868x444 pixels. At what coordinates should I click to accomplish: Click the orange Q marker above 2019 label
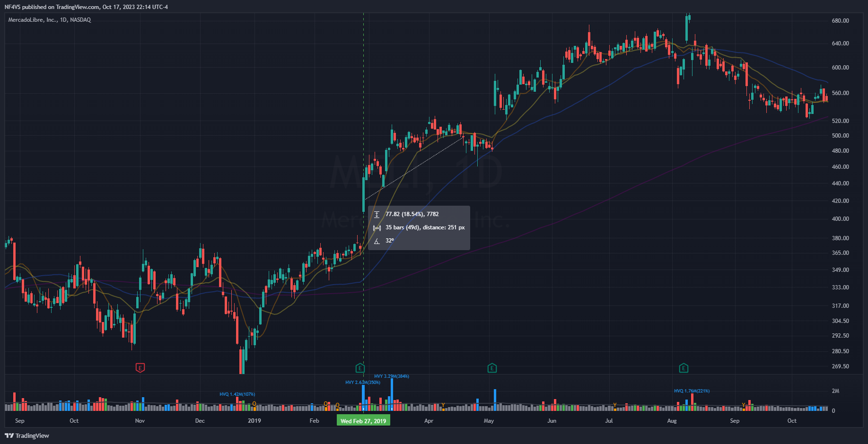point(254,404)
